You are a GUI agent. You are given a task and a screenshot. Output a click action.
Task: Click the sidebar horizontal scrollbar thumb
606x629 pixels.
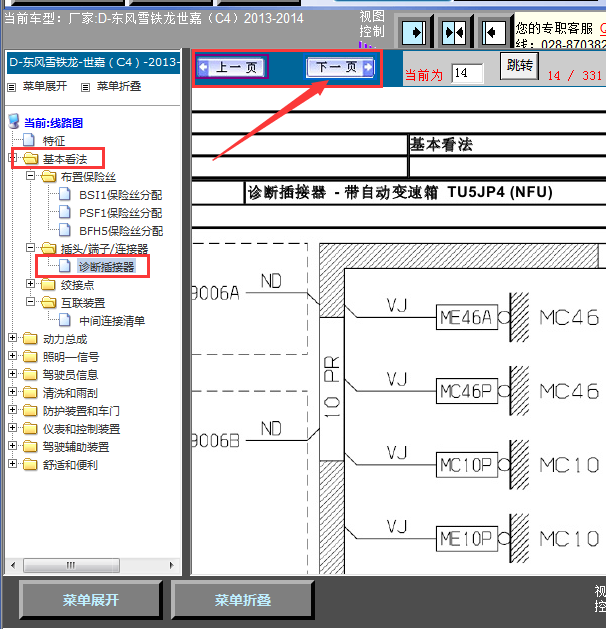[x=71, y=566]
